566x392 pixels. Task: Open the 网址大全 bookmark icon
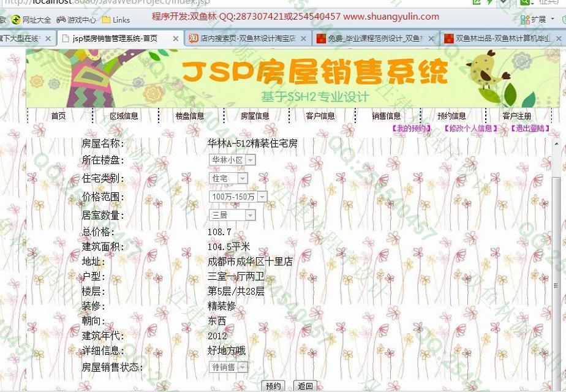pos(16,20)
